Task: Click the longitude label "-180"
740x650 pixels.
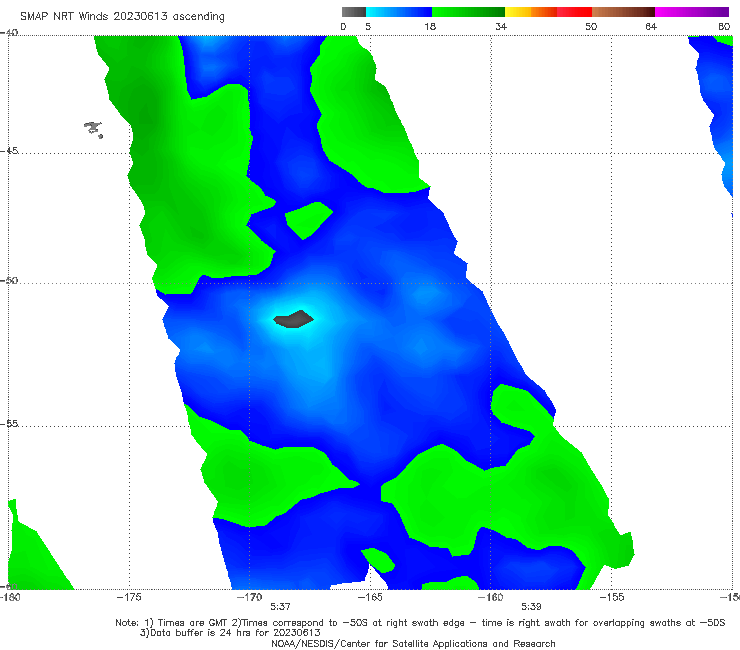Action: pyautogui.click(x=10, y=597)
